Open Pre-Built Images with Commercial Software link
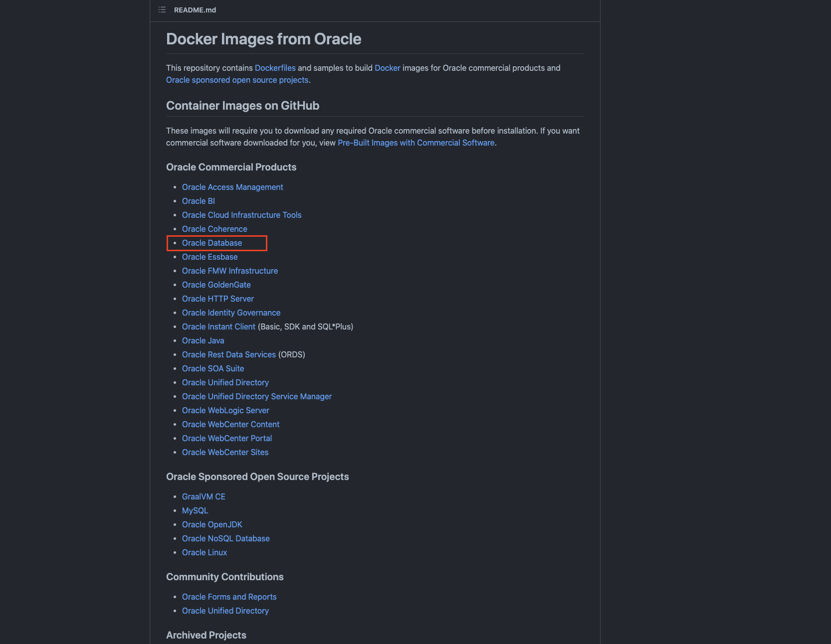 (x=416, y=143)
